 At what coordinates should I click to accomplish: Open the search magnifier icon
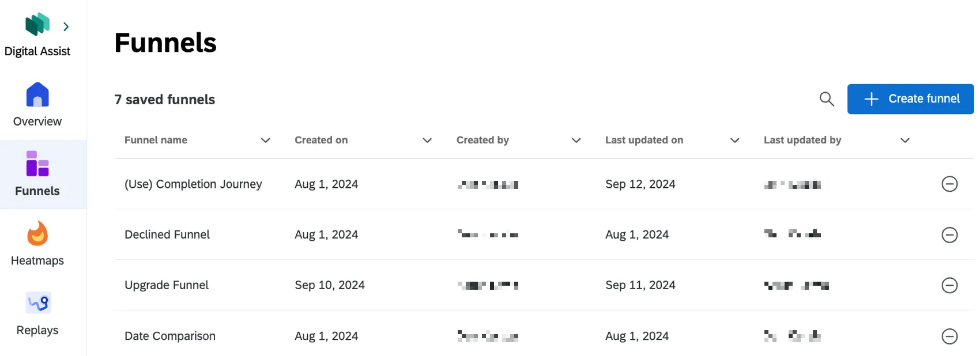827,99
